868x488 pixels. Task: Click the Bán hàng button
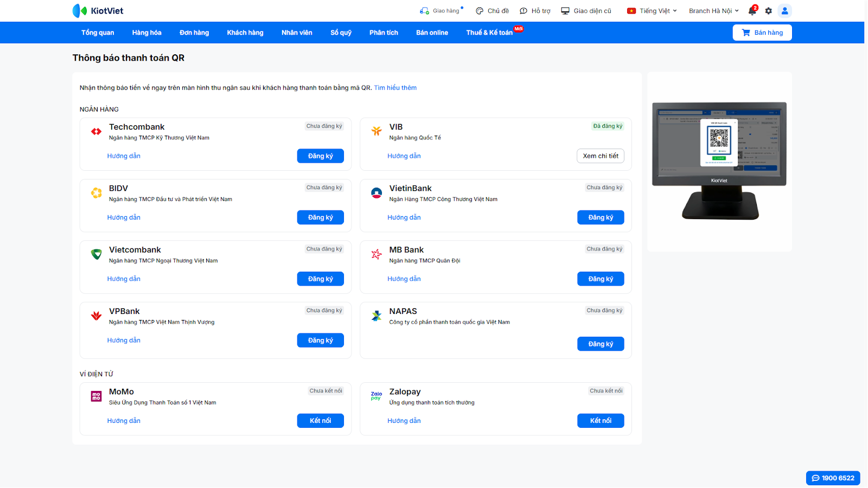[762, 33]
